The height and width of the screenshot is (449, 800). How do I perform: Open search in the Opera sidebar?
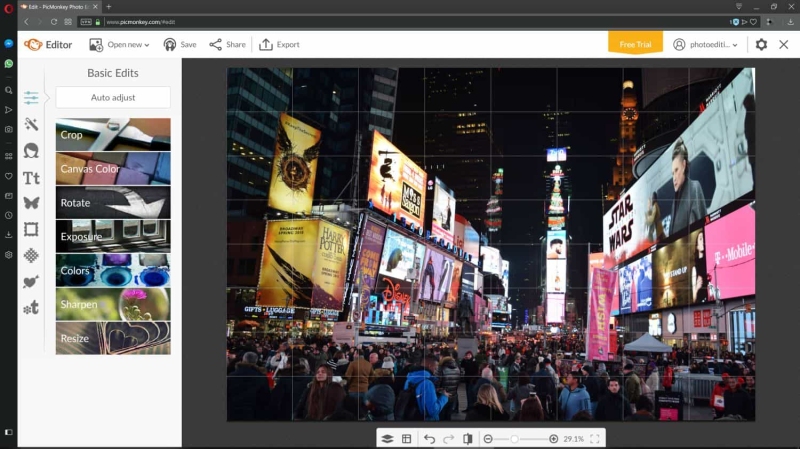[x=8, y=90]
